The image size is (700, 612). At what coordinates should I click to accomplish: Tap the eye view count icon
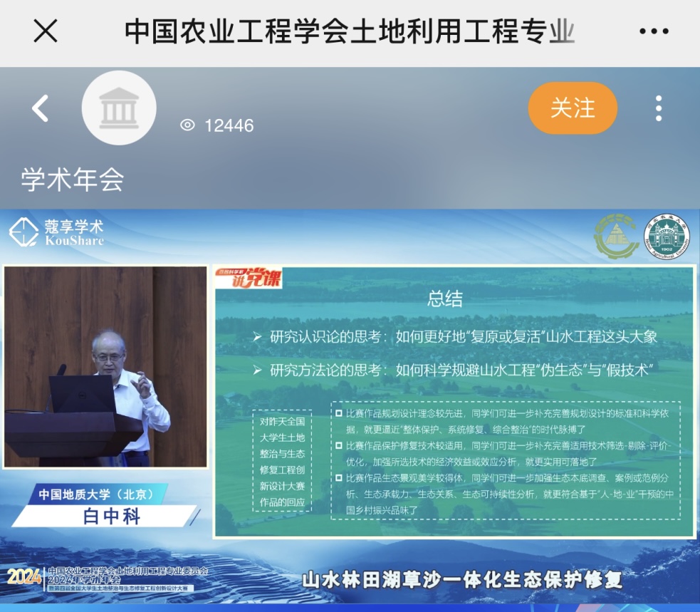(x=187, y=125)
